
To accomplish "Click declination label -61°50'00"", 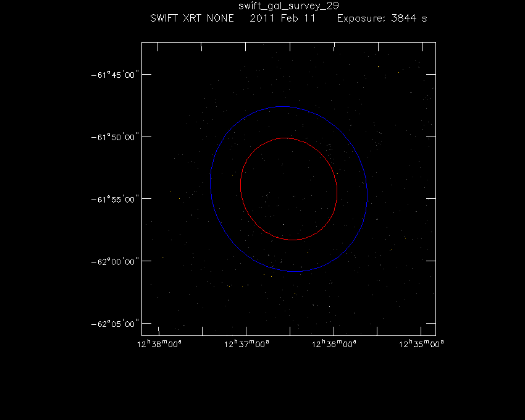I will click(115, 137).
